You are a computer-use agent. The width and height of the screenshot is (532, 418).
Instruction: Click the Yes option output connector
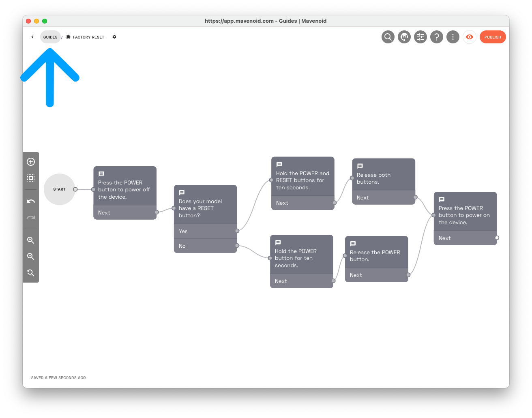(x=237, y=231)
